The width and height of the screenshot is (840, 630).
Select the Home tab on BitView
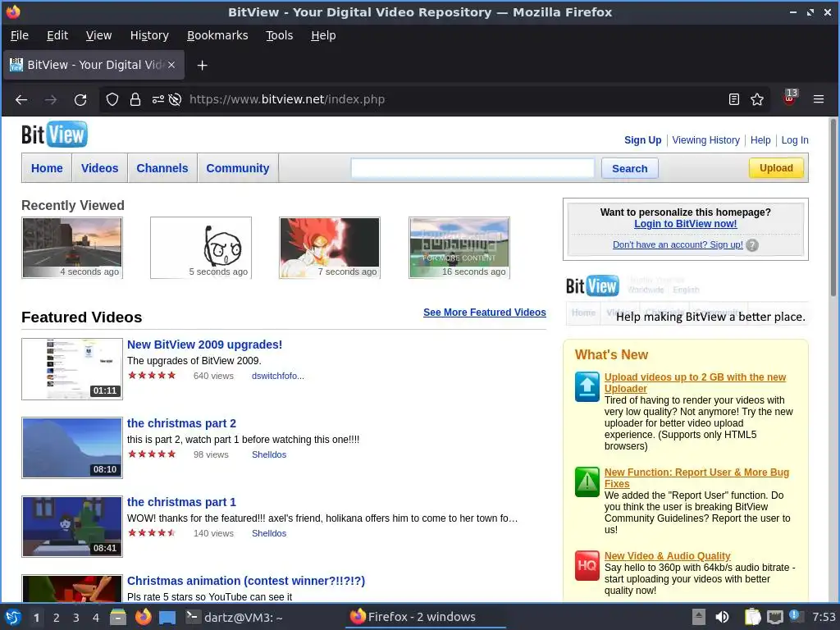(x=47, y=168)
